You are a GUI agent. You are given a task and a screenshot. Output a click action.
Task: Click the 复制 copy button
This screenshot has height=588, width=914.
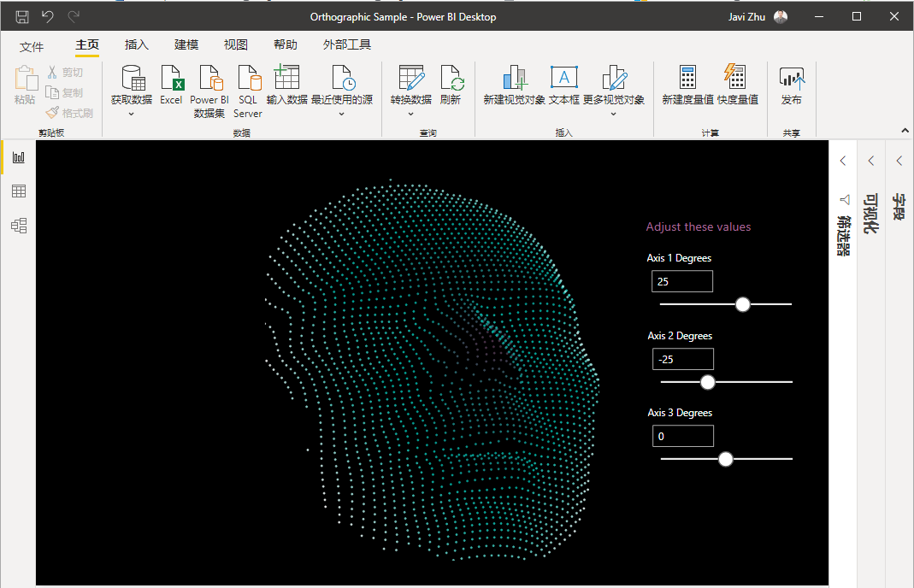pyautogui.click(x=65, y=92)
